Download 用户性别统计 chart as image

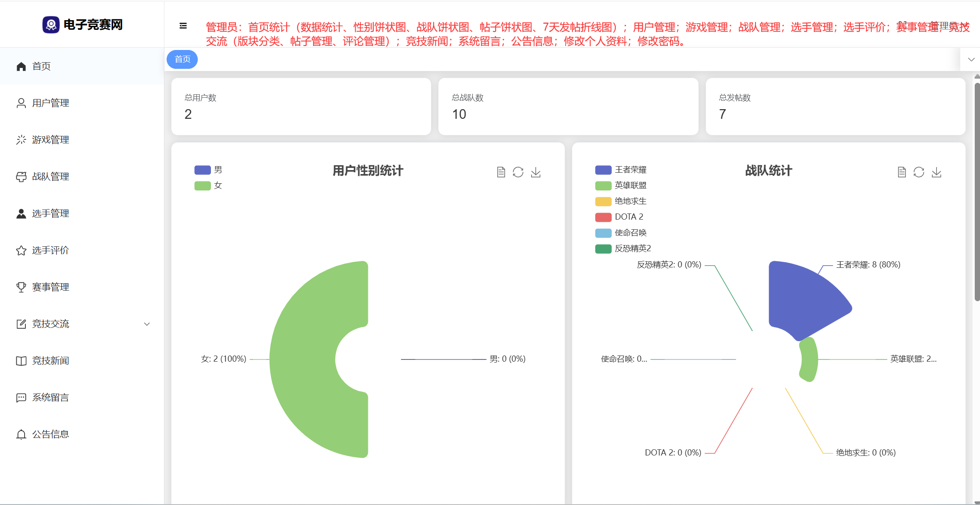pos(536,172)
